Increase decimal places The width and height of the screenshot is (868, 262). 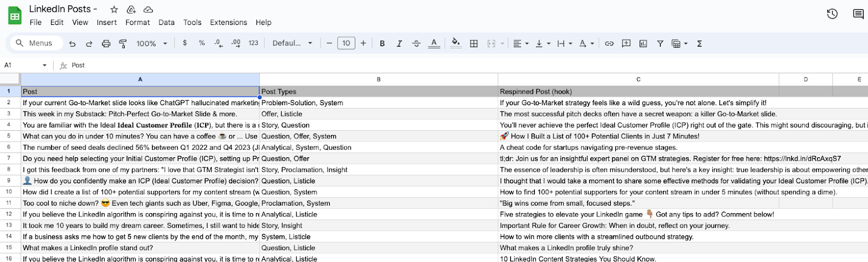[x=236, y=43]
